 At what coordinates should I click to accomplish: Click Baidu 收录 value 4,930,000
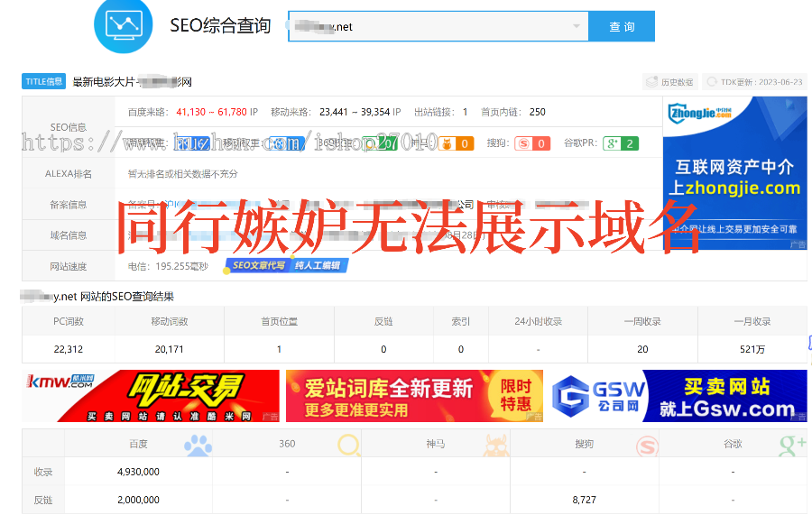pos(138,472)
